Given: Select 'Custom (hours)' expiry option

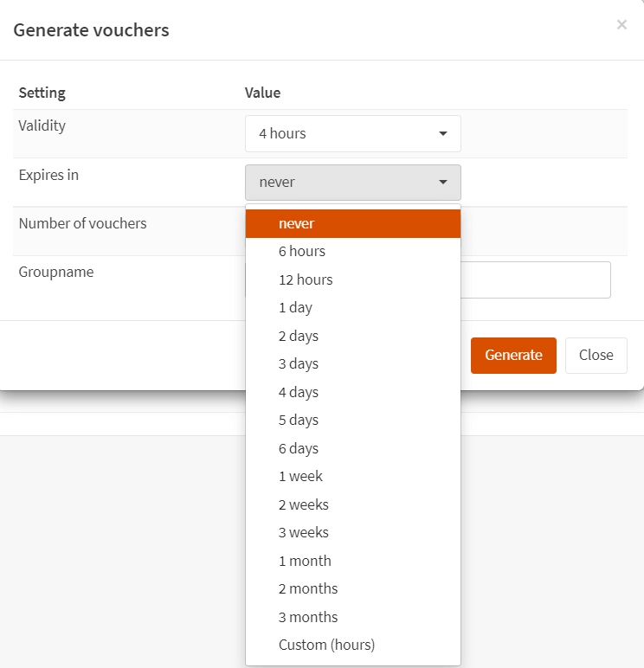Looking at the screenshot, I should click(352, 646).
